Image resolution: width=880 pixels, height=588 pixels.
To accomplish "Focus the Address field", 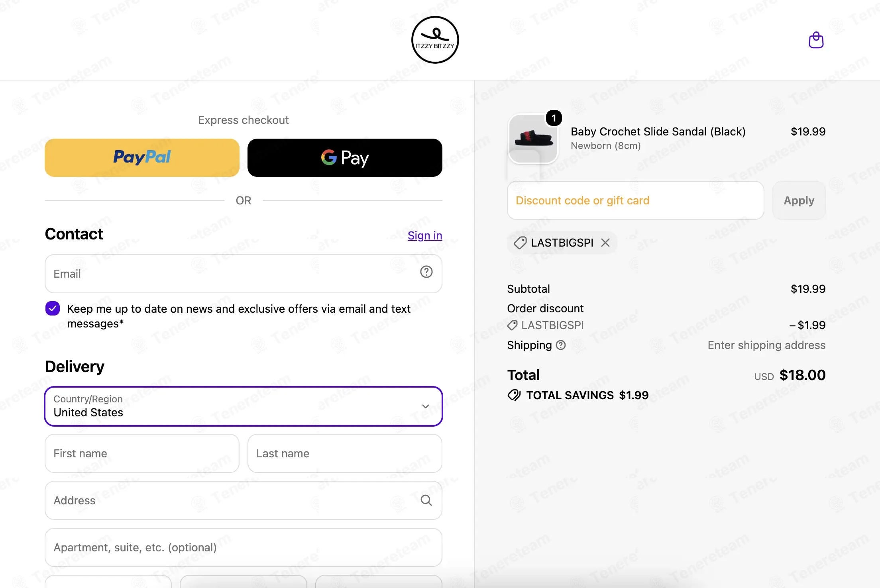I will pos(244,500).
